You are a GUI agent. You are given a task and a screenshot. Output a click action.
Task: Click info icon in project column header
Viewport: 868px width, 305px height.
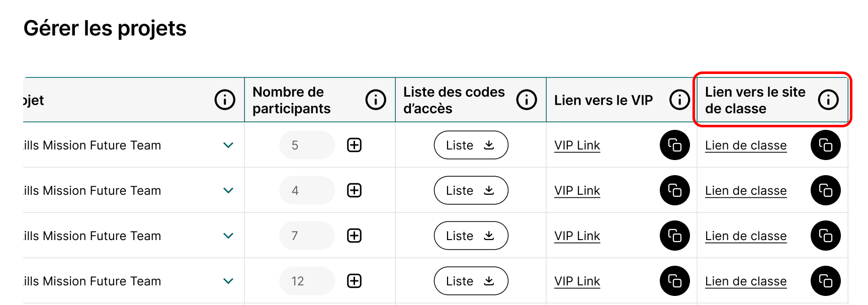(225, 100)
